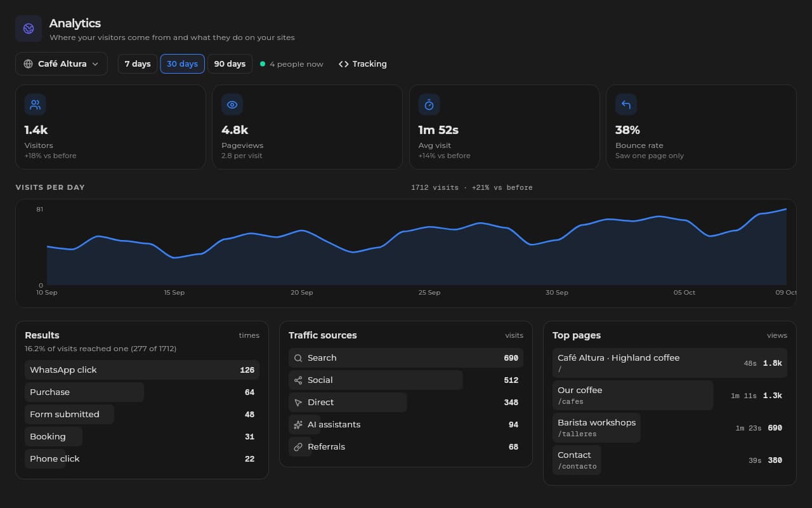Click the 68 Referrals visits count
Screen dimensions: 812x508
tap(514, 447)
